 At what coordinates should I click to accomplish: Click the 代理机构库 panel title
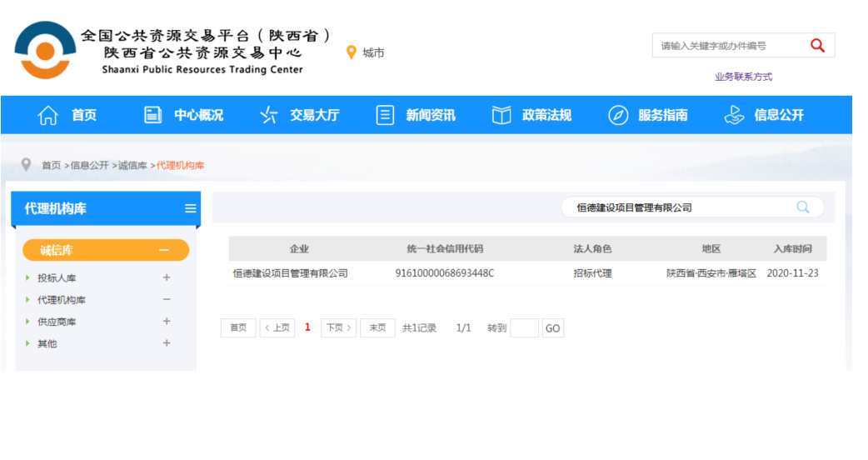(55, 208)
